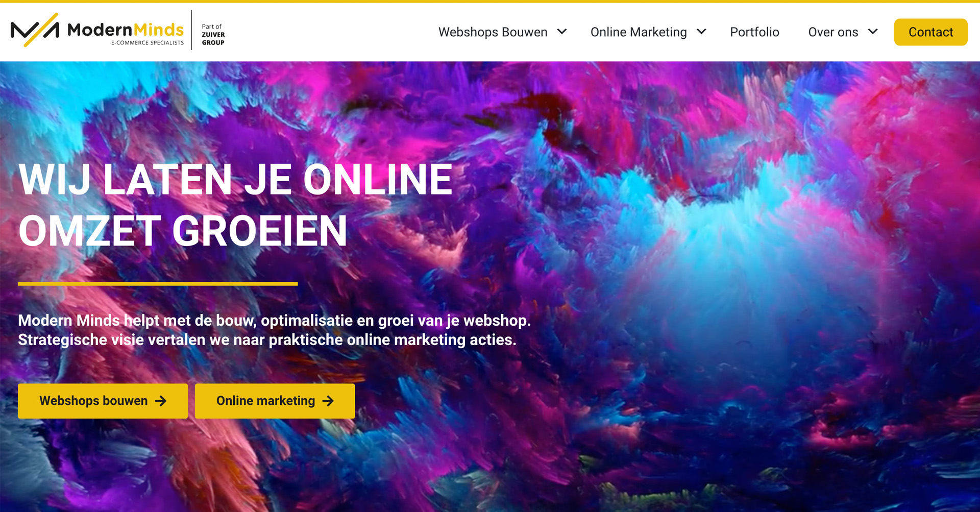Expand the Online Marketing chevron
Viewport: 980px width, 512px height.
click(701, 32)
